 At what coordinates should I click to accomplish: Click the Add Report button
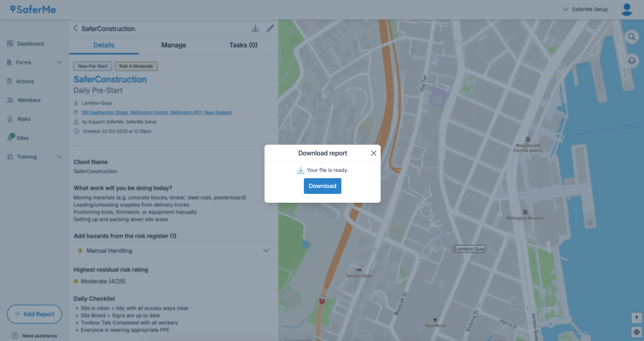[x=34, y=314]
